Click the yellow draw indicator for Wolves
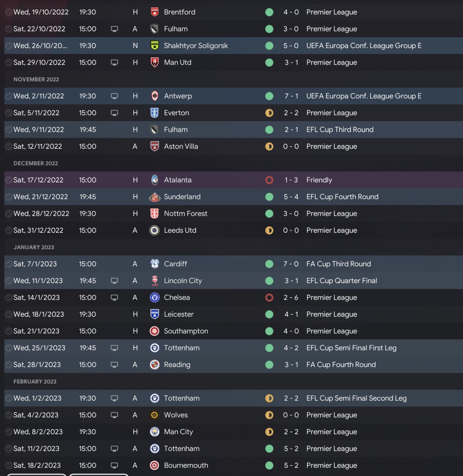Screen dimensions: 463x476 (x=269, y=415)
